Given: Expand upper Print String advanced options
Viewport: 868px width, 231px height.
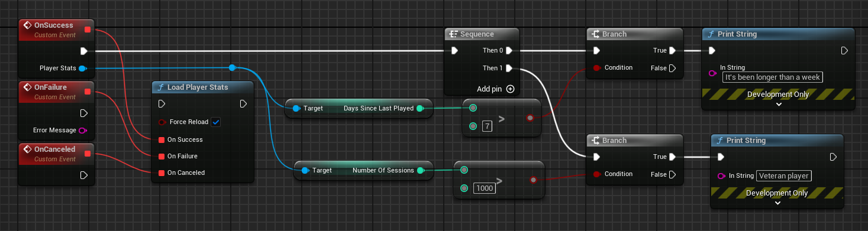Looking at the screenshot, I should 778,104.
